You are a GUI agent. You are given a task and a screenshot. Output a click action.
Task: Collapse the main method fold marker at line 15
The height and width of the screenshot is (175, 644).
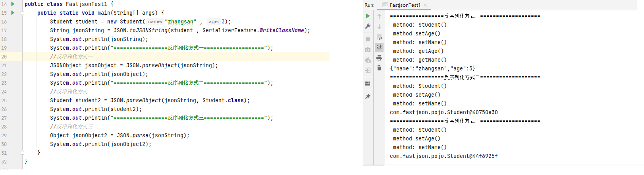22,13
